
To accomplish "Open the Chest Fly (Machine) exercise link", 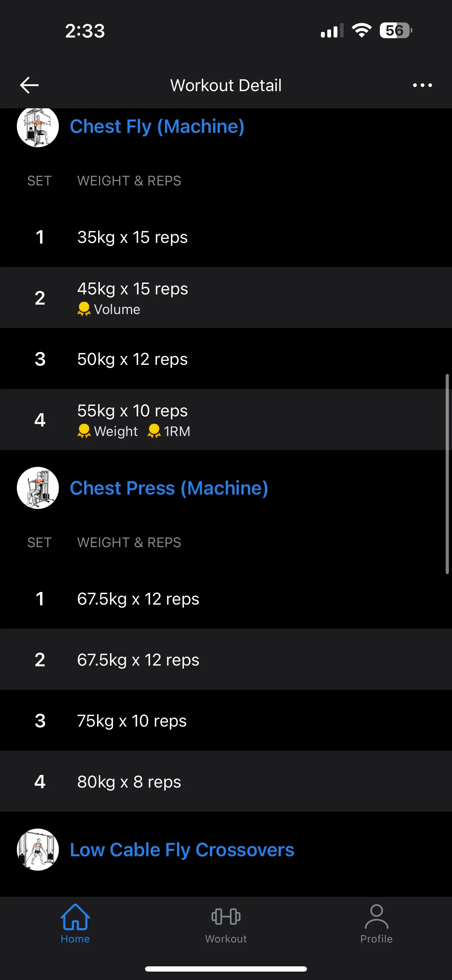I will point(157,126).
